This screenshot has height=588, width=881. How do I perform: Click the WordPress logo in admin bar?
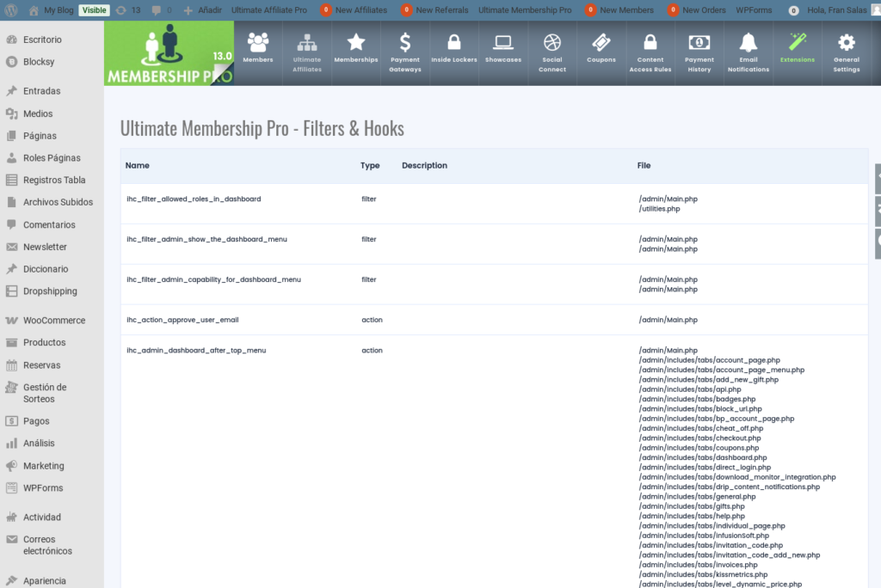point(10,10)
